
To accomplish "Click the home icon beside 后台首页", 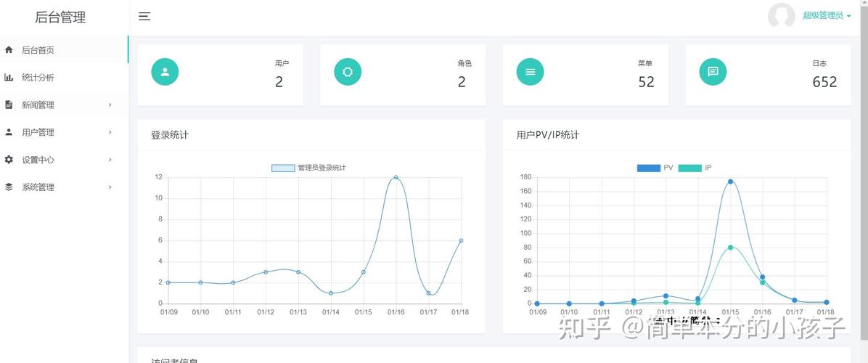I will [x=8, y=50].
